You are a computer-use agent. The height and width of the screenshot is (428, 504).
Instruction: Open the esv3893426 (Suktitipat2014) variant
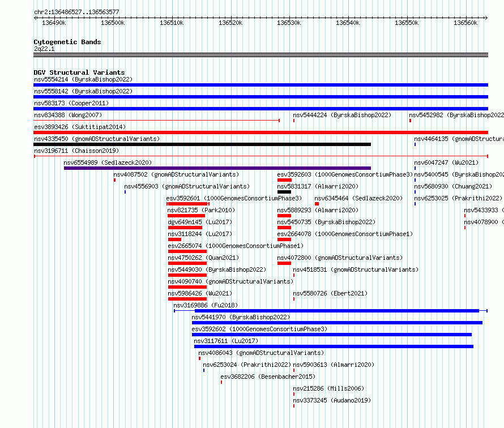80,127
